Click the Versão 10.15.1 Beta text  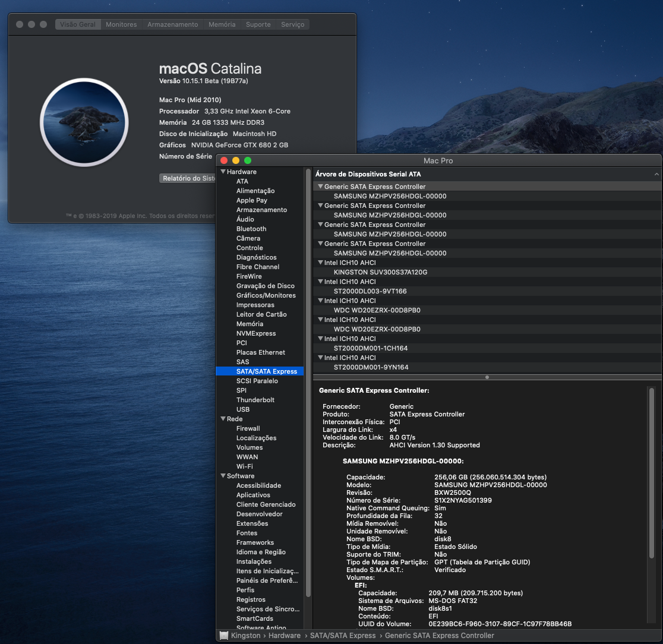coord(203,81)
